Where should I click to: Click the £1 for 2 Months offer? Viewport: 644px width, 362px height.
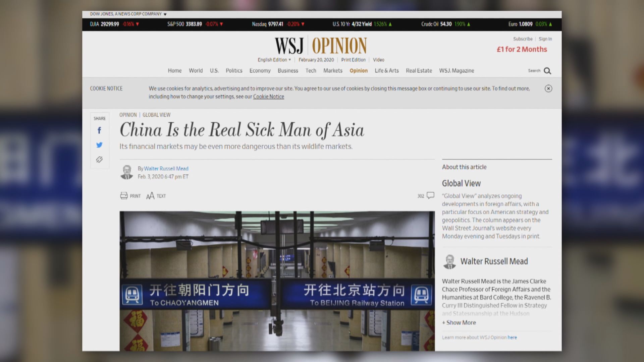tap(522, 49)
